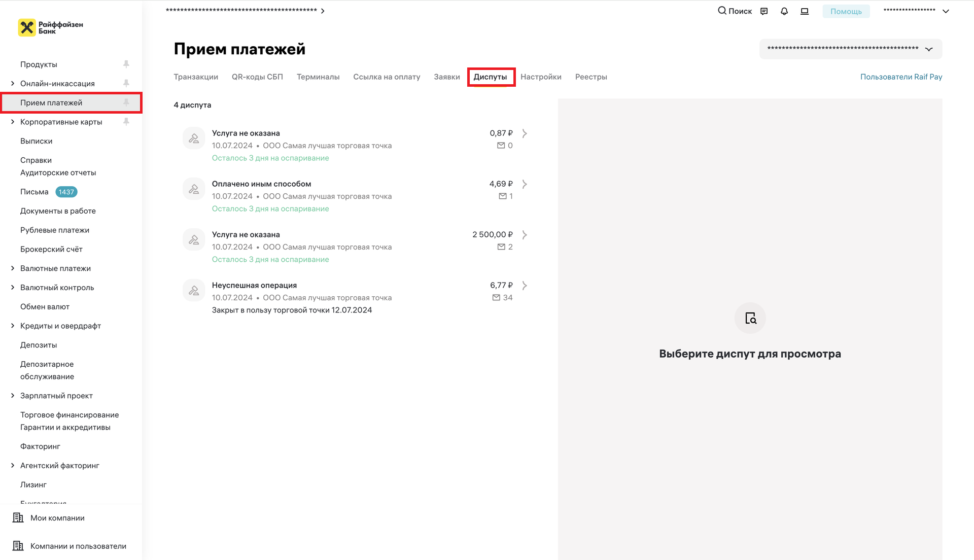Open Депозиты section in sidebar

(x=39, y=345)
